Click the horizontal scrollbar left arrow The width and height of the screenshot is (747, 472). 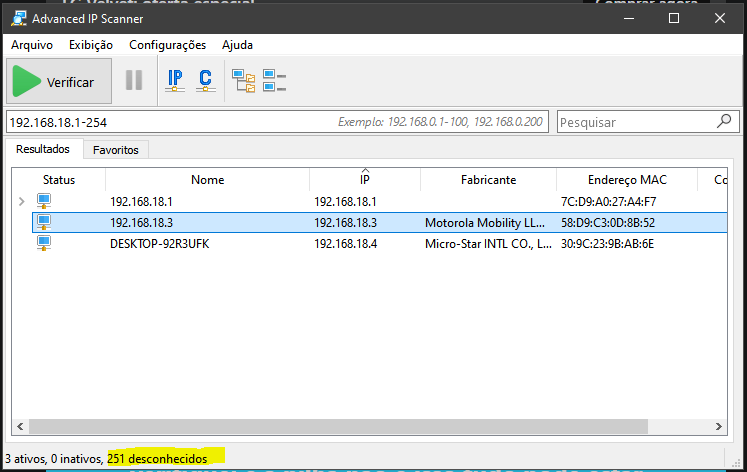point(20,426)
